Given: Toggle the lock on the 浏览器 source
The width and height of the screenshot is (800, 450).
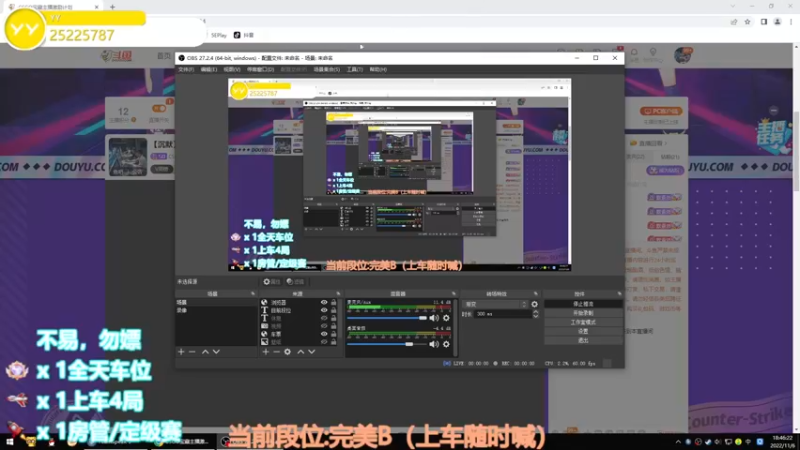Looking at the screenshot, I should pos(334,303).
